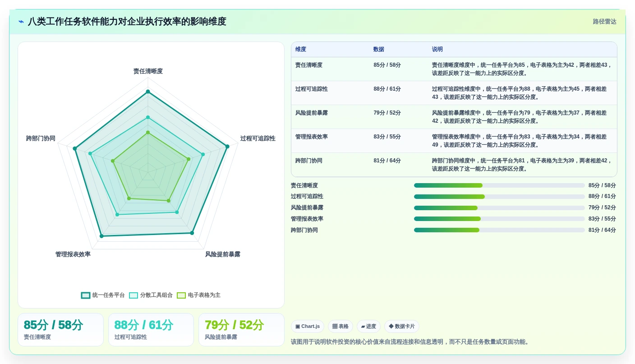Screen dimensions: 635x364
Task: Click the top radar point of 统一任务平台
Action: 147,92
